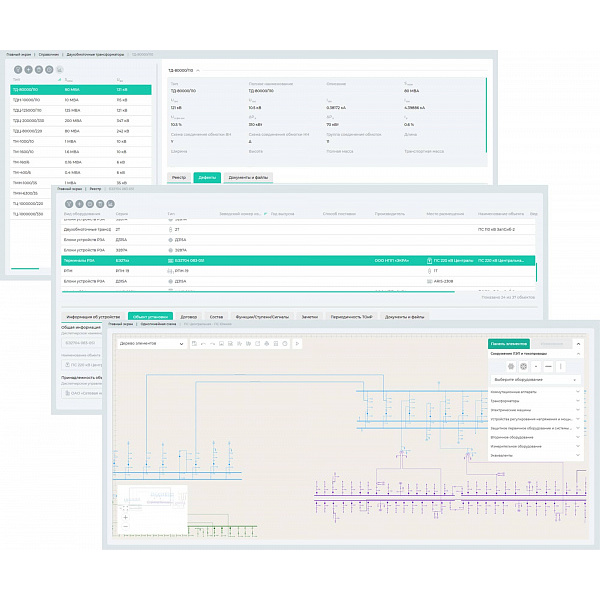Click the undo arrow in the schematic toolbar
Image resolution: width=600 pixels, height=600 pixels.
(x=203, y=344)
